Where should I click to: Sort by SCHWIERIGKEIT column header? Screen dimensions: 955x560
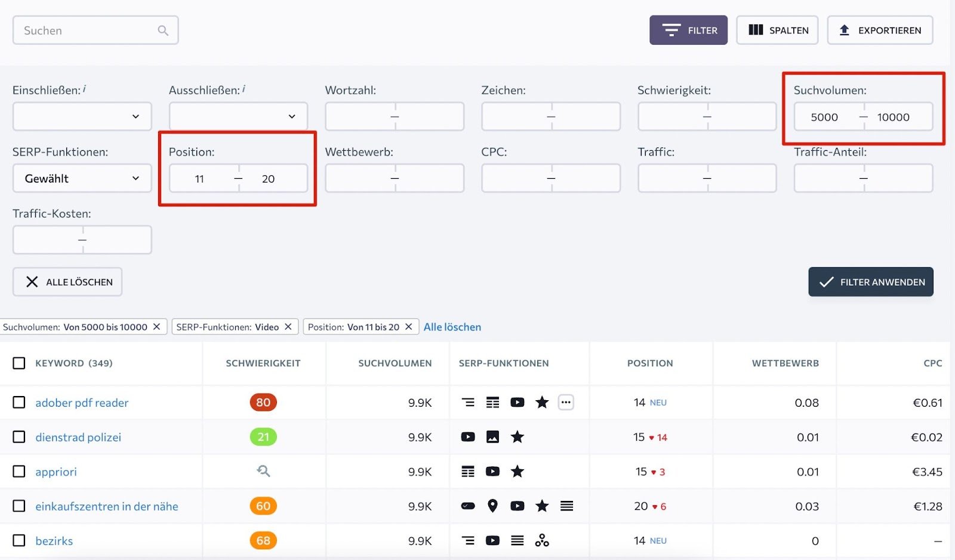click(x=263, y=363)
